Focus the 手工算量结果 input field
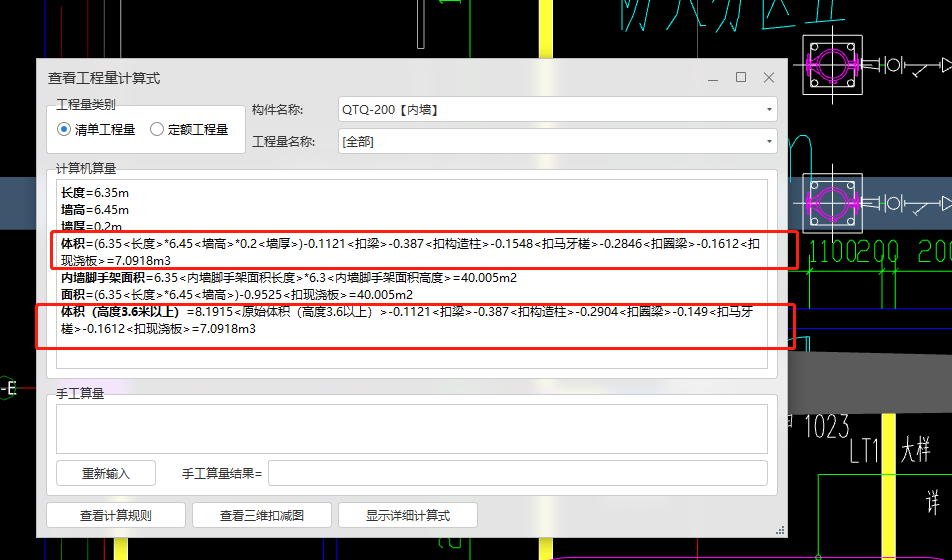The width and height of the screenshot is (952, 560). point(518,473)
